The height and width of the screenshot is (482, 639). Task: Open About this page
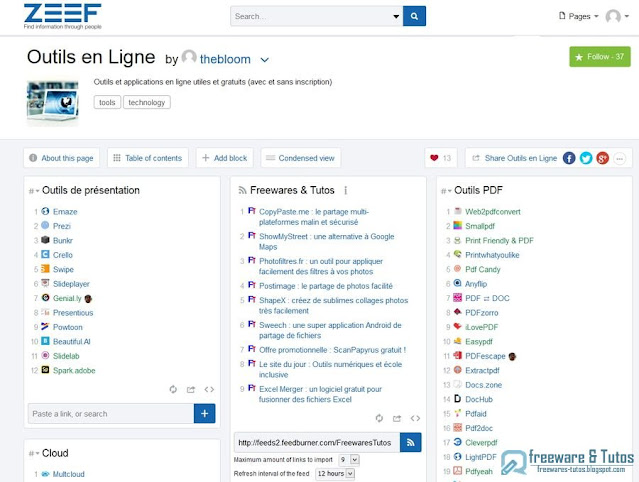(62, 158)
